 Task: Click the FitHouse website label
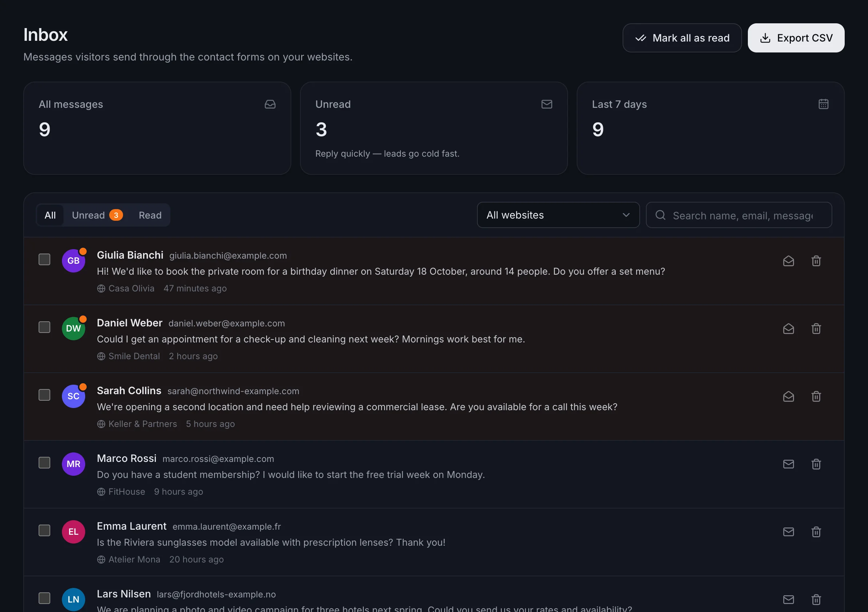(127, 492)
